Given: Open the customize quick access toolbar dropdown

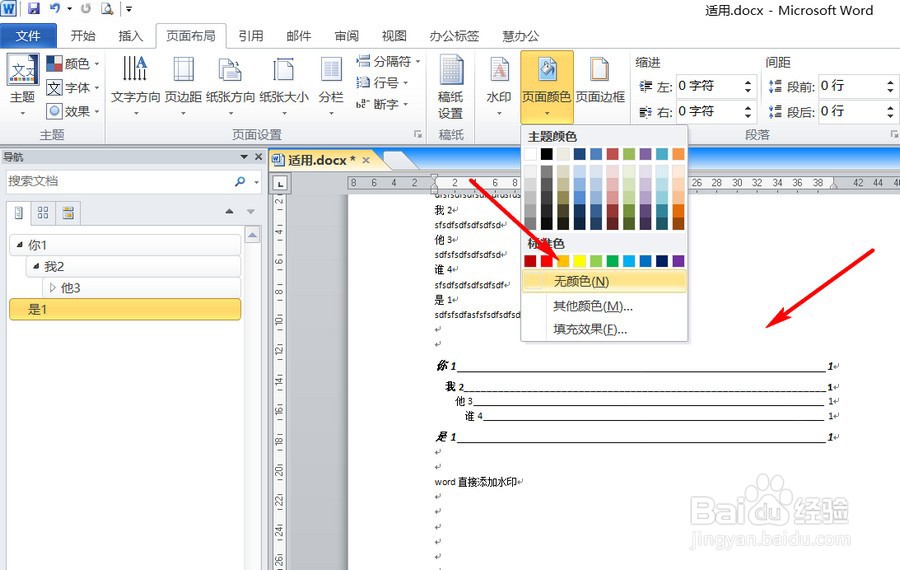Looking at the screenshot, I should coord(129,9).
